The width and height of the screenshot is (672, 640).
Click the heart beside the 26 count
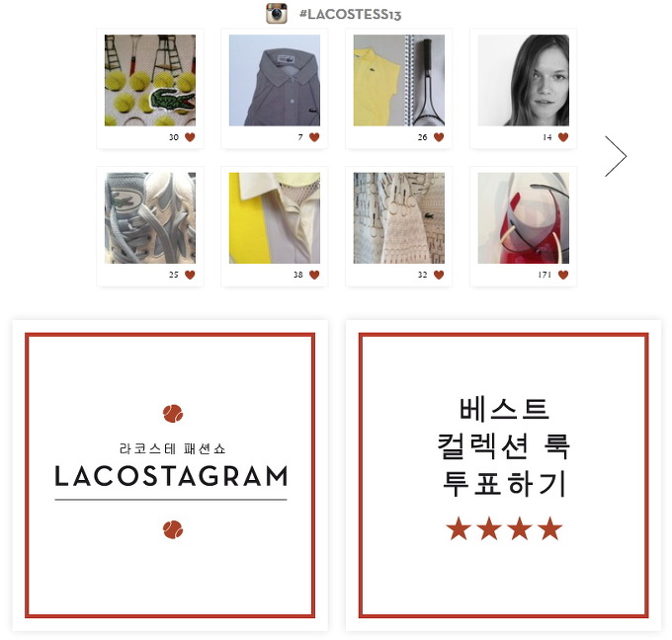pos(439,137)
